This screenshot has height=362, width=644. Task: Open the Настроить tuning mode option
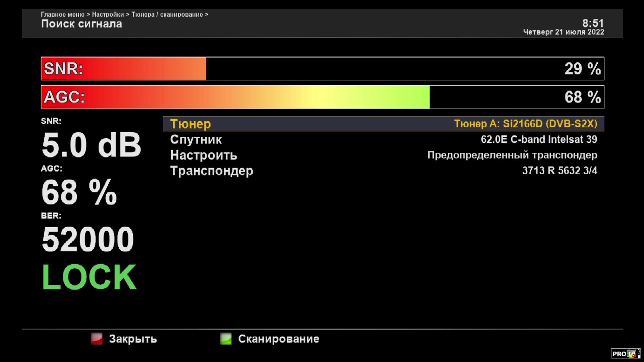pos(204,155)
